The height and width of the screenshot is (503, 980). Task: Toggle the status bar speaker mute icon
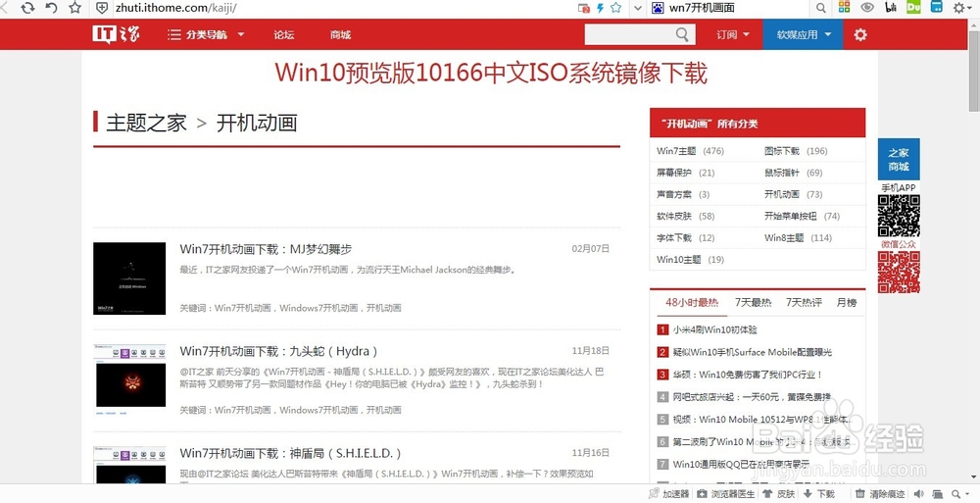tap(920, 494)
